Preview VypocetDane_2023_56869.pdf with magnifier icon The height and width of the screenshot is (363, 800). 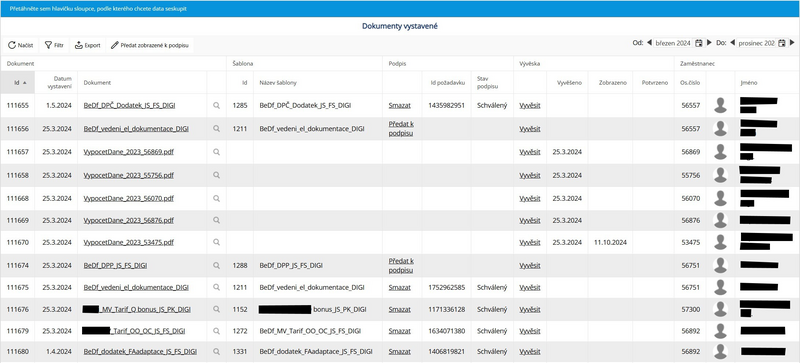point(216,152)
